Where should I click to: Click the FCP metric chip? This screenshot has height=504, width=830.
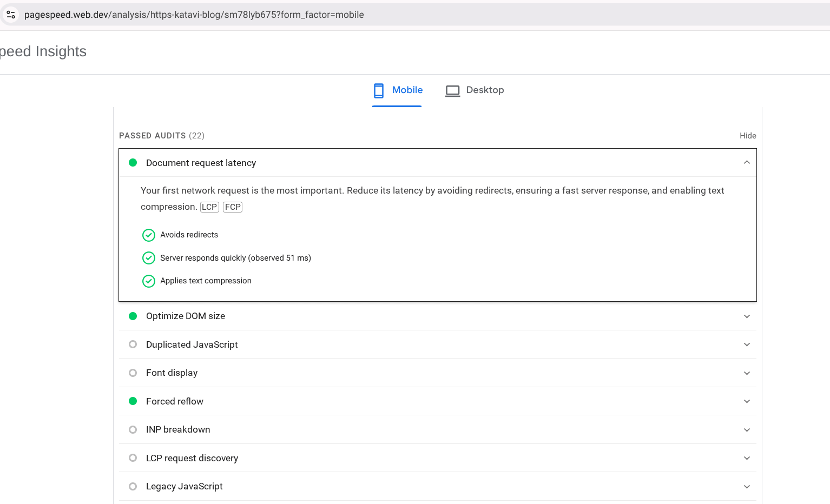(232, 207)
